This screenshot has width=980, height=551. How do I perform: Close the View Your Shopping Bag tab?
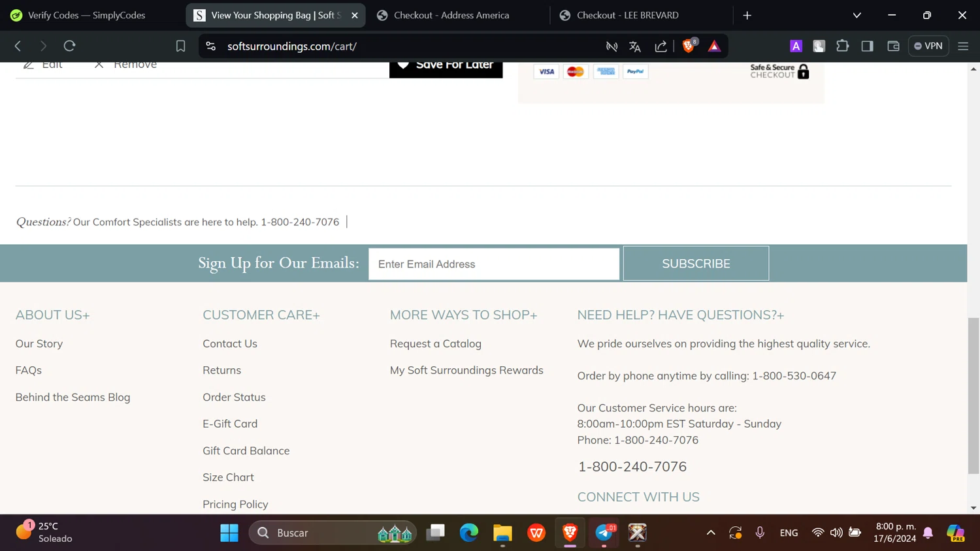tap(355, 15)
